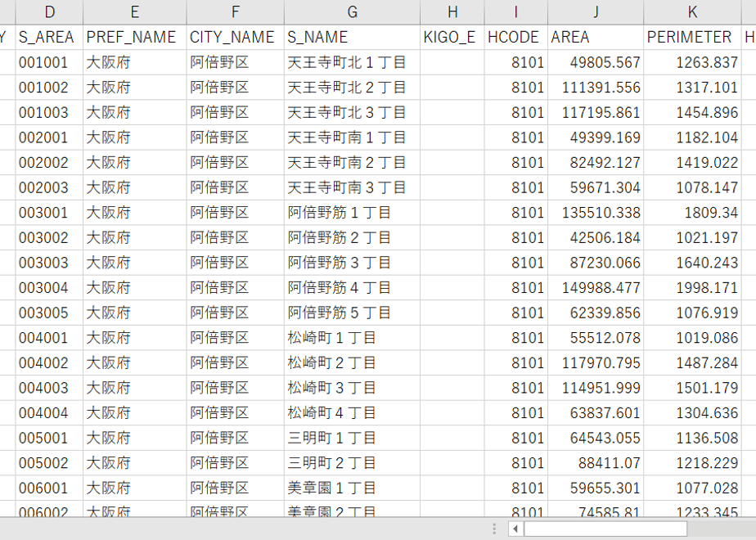
Task: Click the horizontal scrollbar thumb
Action: (x=605, y=529)
